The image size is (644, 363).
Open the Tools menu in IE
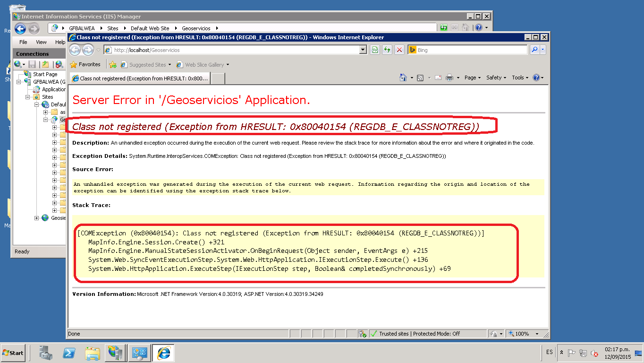point(520,78)
